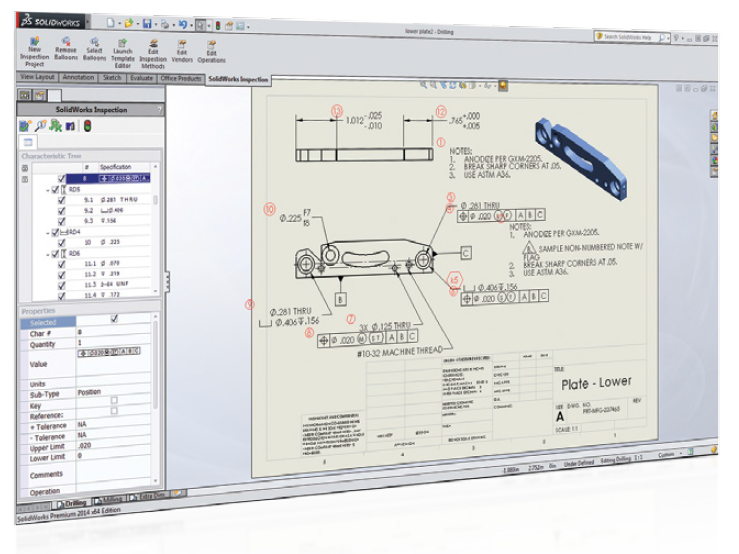Click the traffic light icon in Inspection panel
The height and width of the screenshot is (554, 739).
(87, 125)
